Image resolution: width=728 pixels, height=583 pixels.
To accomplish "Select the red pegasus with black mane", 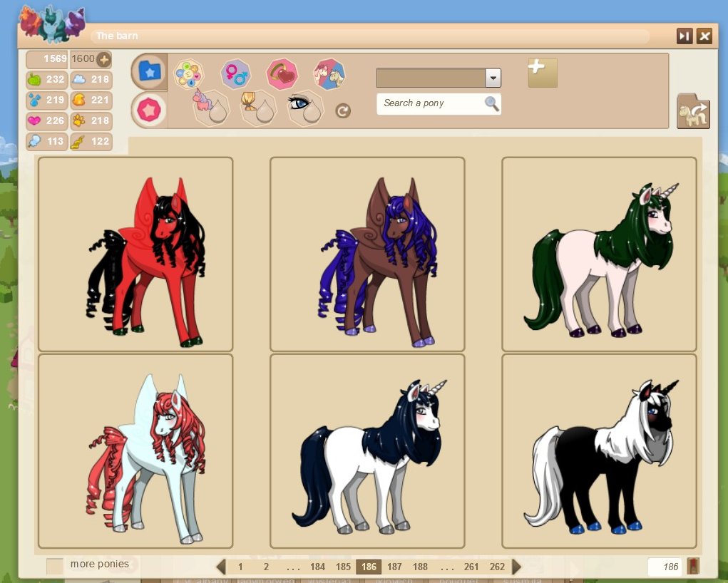I will point(135,254).
